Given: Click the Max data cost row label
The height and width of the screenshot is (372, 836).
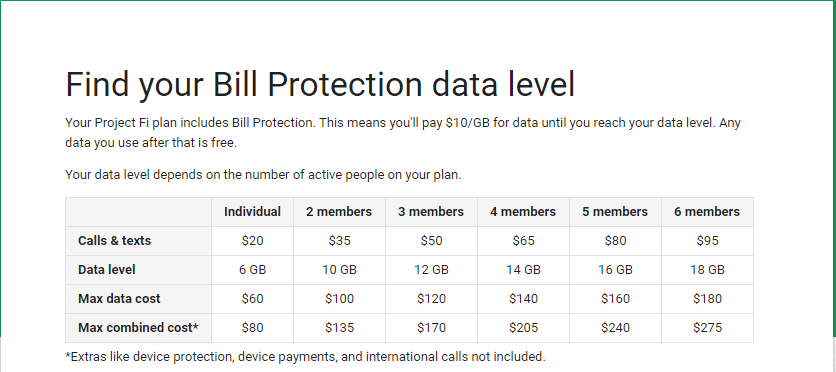Looking at the screenshot, I should tap(119, 298).
